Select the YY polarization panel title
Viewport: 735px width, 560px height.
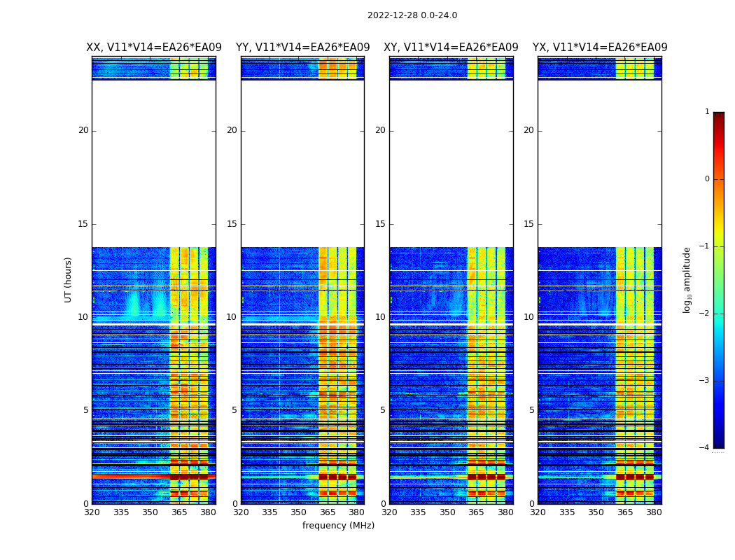click(302, 48)
